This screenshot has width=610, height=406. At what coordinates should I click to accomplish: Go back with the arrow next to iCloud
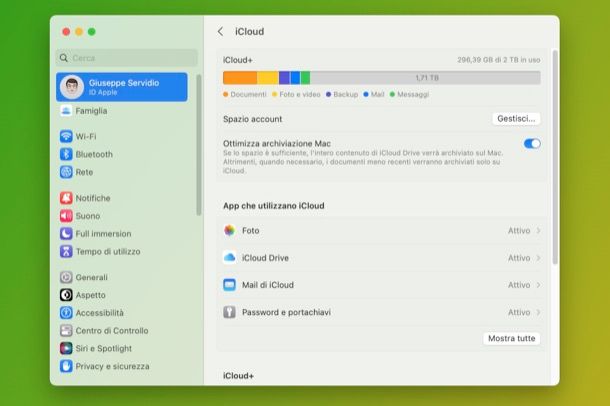pos(220,32)
